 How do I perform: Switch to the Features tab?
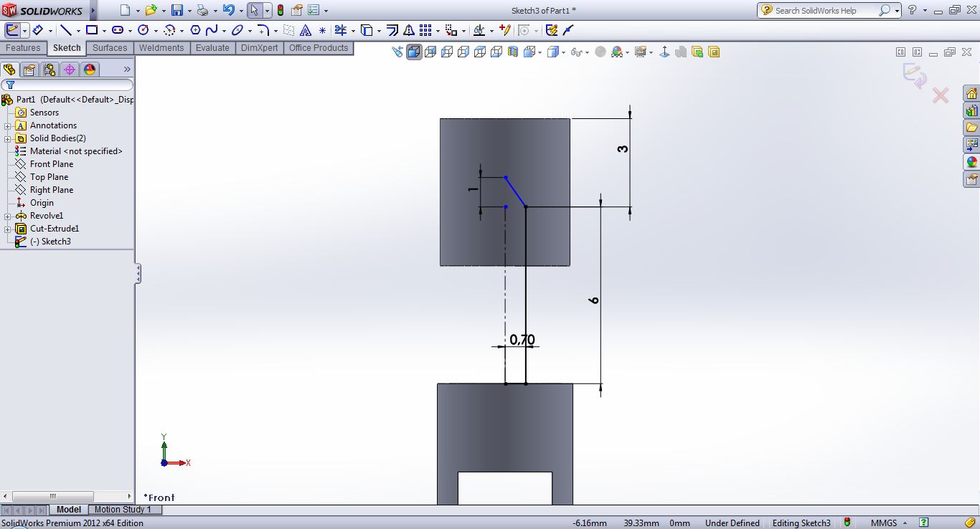tap(23, 48)
